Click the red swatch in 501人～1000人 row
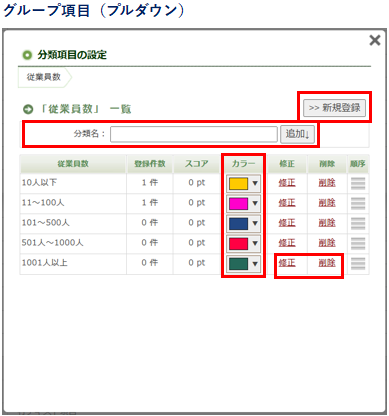 click(x=238, y=243)
